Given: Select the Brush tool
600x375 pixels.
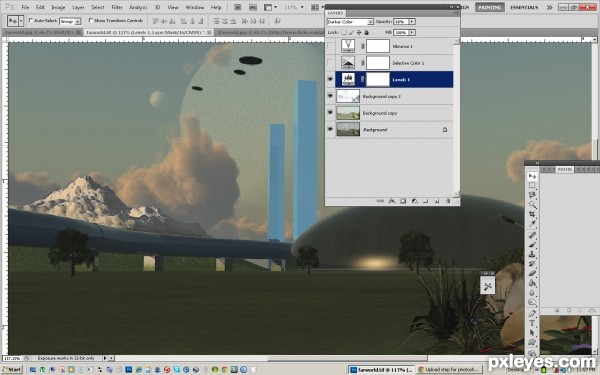Looking at the screenshot, I should 532,245.
